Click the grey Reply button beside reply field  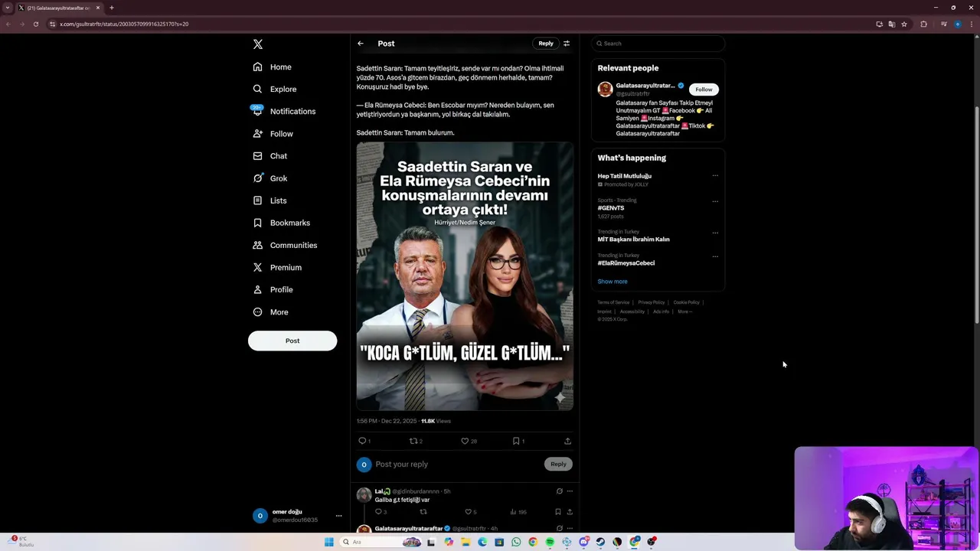[x=558, y=465]
